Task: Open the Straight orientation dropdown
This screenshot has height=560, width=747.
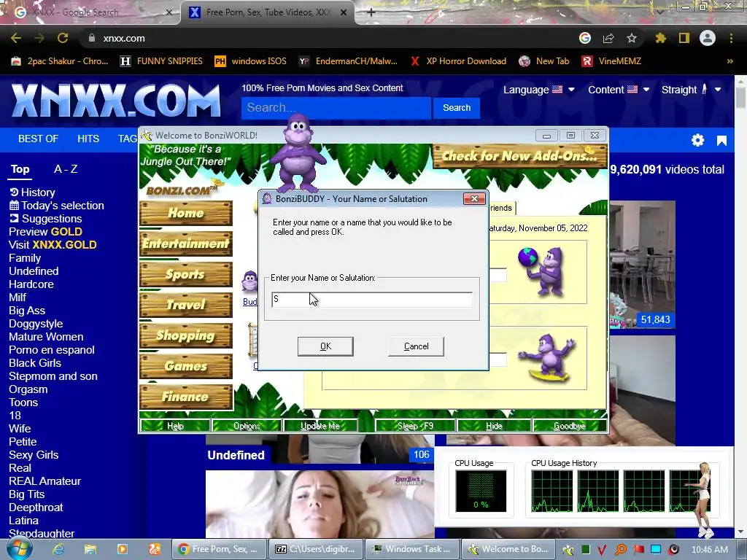Action: (x=691, y=90)
